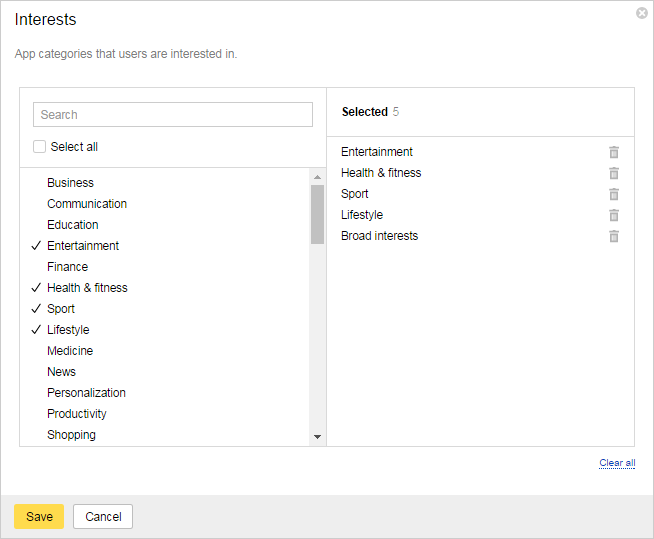Deselect the checked Sport category

[x=61, y=309]
